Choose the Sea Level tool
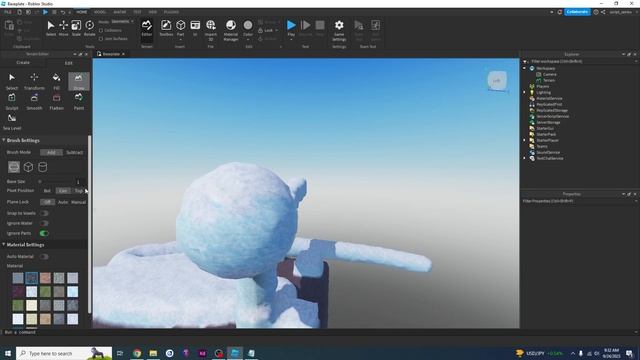Screen dimensions: 640x360 click(x=12, y=122)
